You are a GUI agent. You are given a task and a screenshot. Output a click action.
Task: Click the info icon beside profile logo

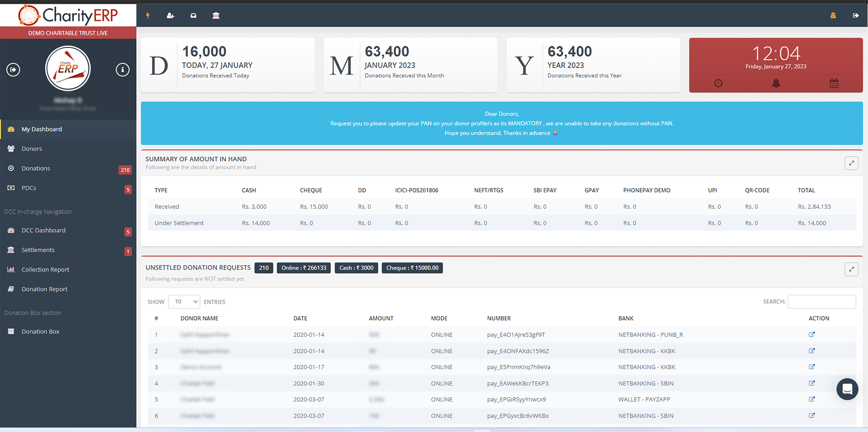(123, 70)
